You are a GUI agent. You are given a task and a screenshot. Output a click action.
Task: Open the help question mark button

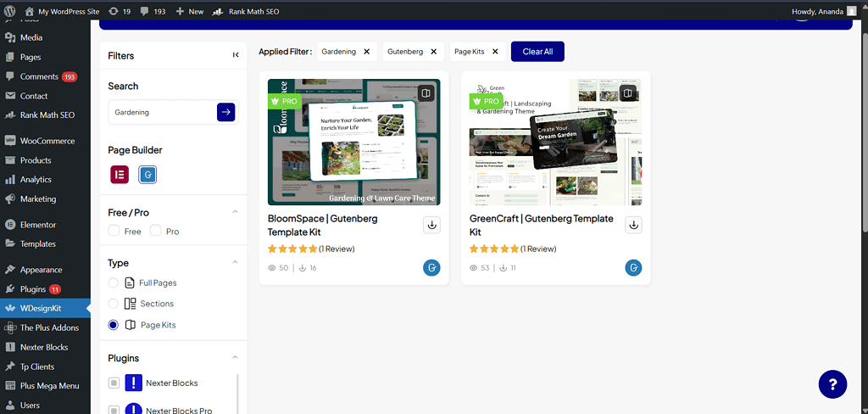(832, 383)
